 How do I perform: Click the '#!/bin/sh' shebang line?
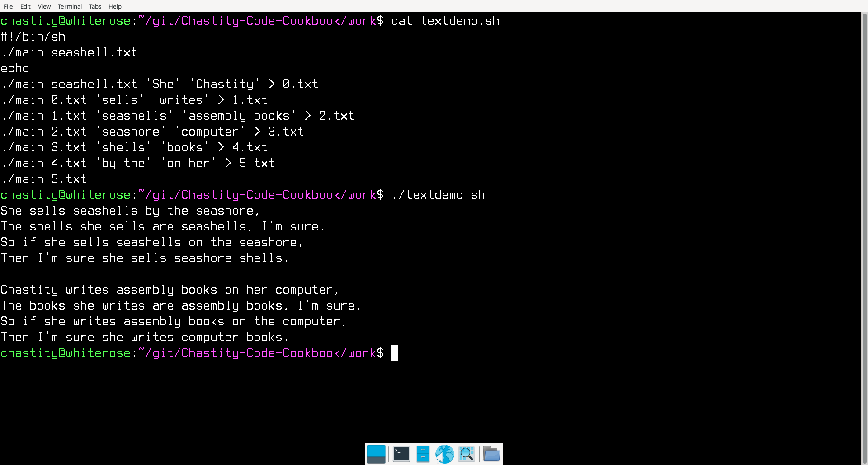coord(33,37)
